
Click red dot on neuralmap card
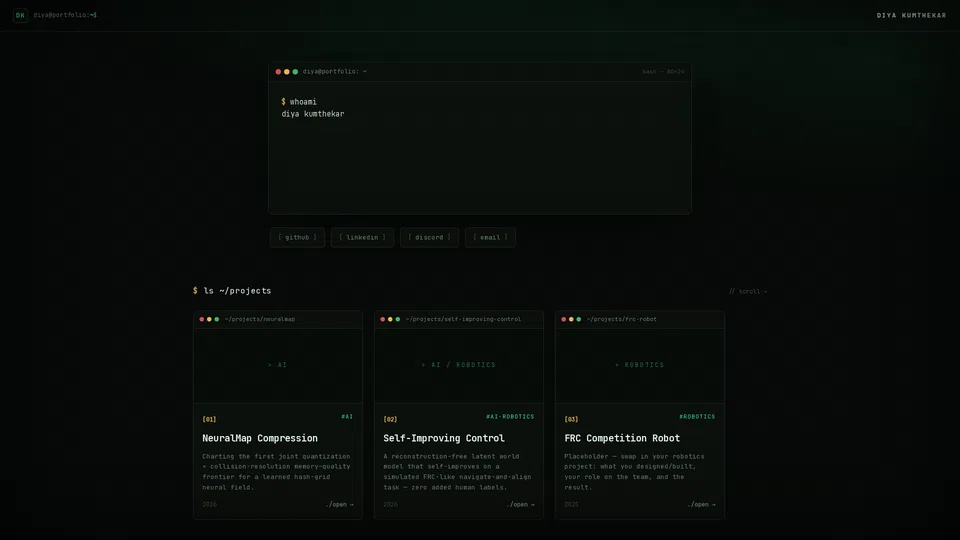[x=202, y=319]
